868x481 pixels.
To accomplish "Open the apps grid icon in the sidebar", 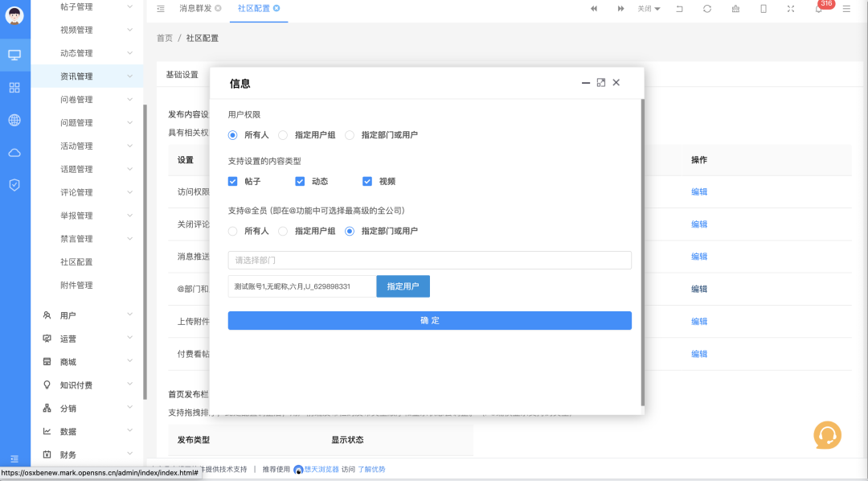I will [x=14, y=87].
